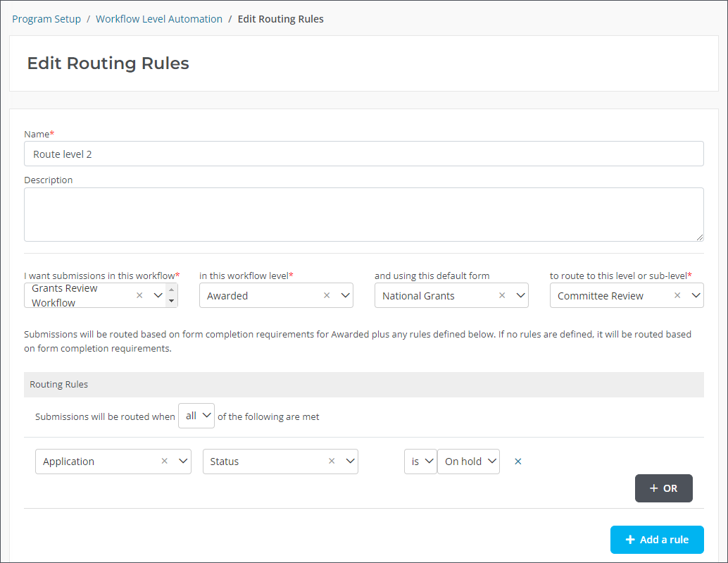Click the + OR button

[663, 488]
